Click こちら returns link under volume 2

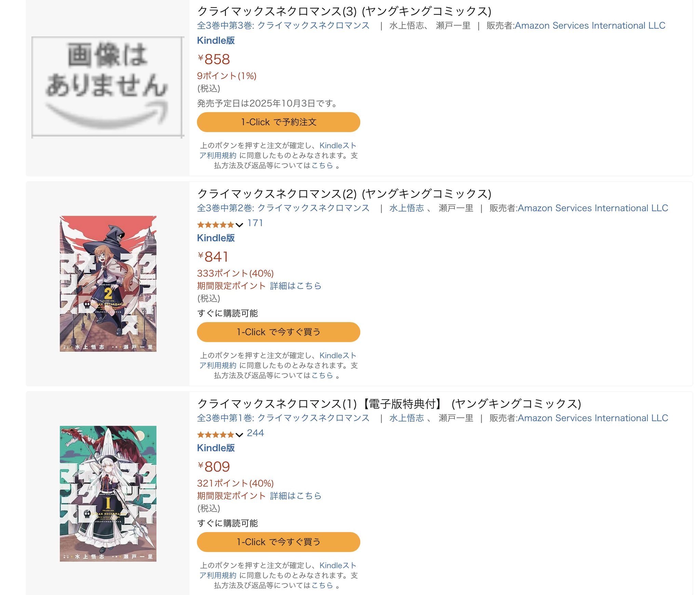click(x=322, y=375)
